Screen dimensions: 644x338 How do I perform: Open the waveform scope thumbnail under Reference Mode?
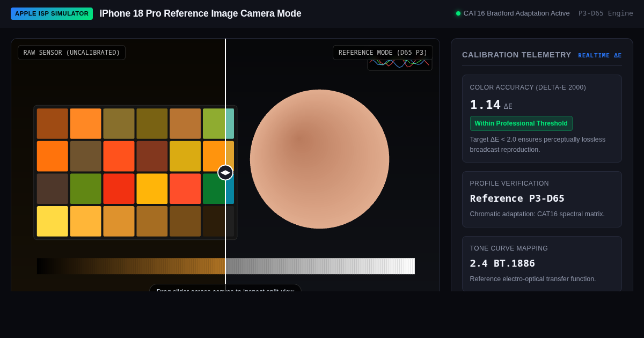(400, 65)
